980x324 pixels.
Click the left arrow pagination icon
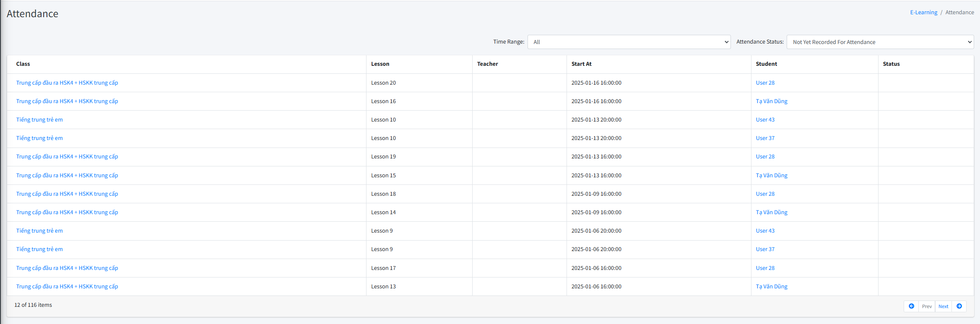911,306
